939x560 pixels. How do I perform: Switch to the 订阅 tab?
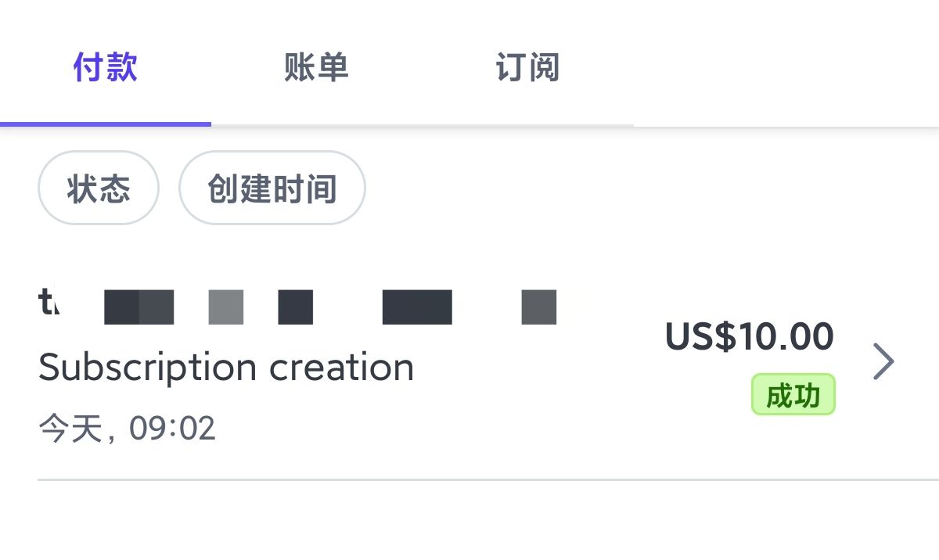527,67
